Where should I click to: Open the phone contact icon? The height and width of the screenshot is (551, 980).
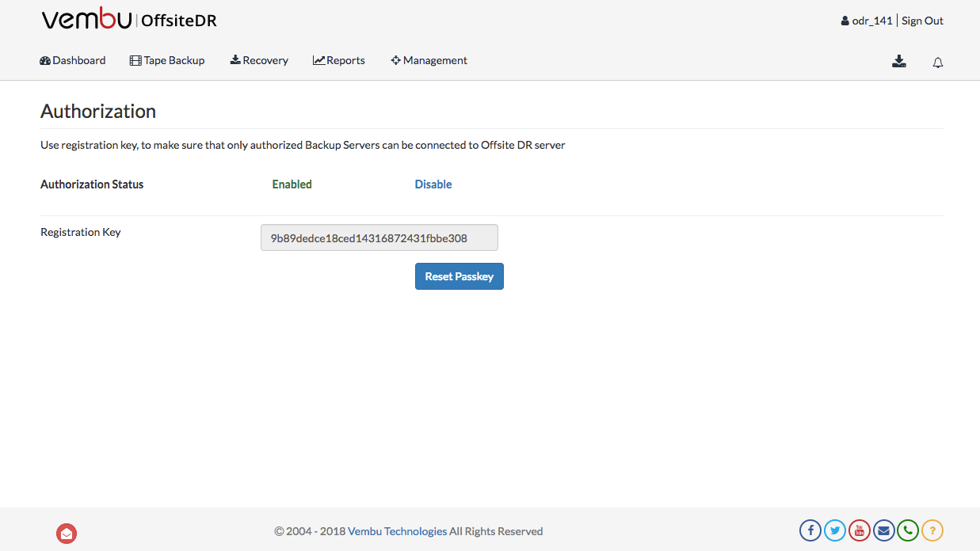908,530
